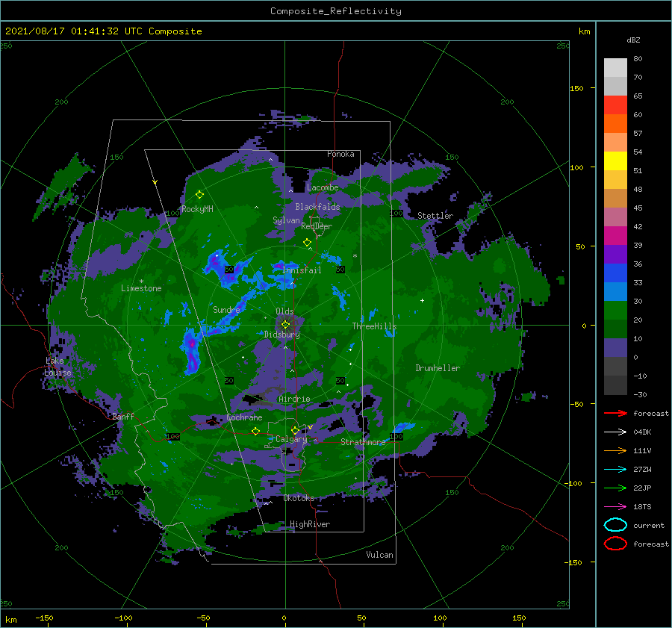Click the HighRiver label

pyautogui.click(x=310, y=524)
